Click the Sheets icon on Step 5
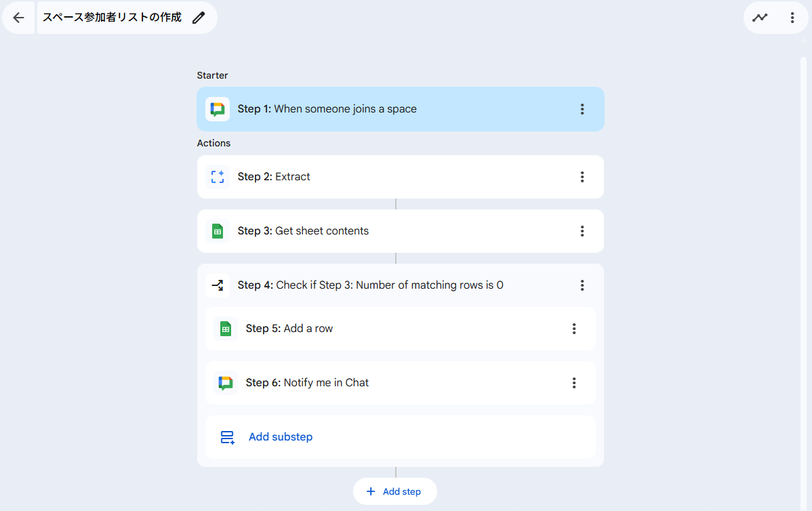This screenshot has height=511, width=812. (226, 329)
